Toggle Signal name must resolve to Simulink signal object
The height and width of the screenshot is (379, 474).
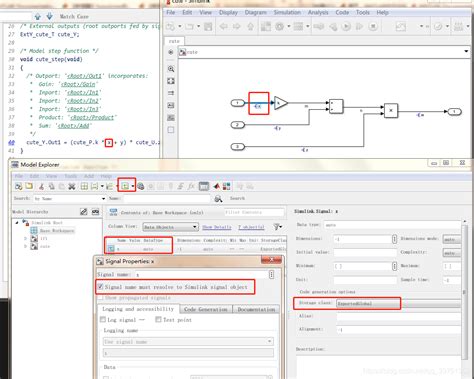coord(100,287)
